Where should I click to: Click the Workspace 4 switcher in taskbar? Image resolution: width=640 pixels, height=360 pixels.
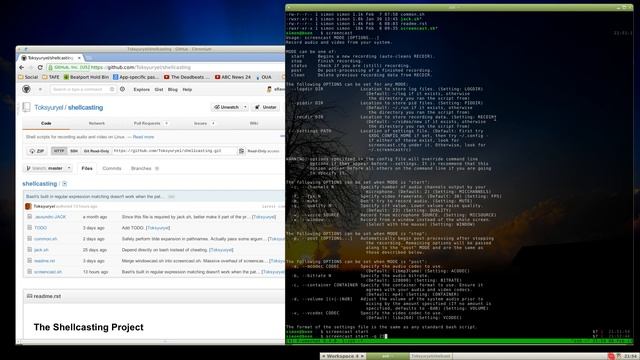click(x=343, y=356)
